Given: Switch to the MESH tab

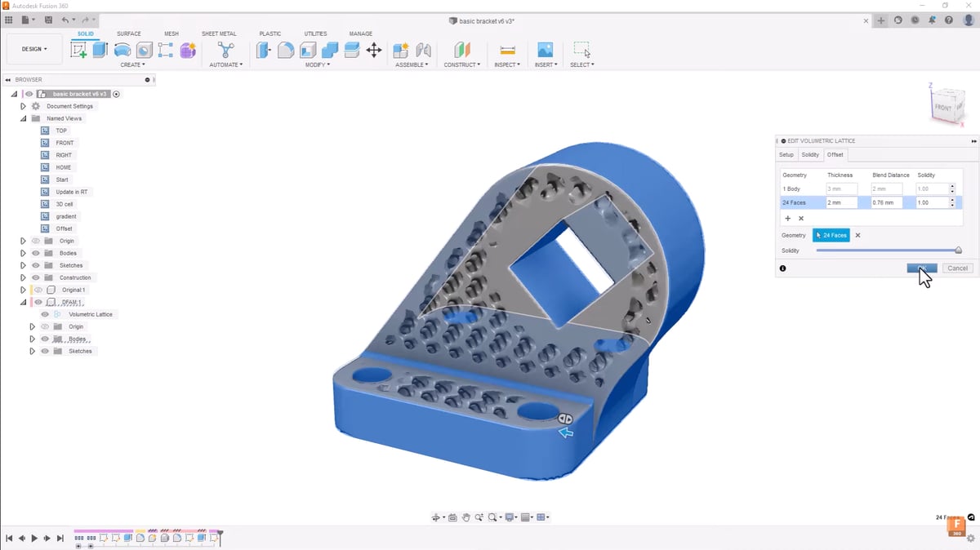Looking at the screenshot, I should [171, 34].
